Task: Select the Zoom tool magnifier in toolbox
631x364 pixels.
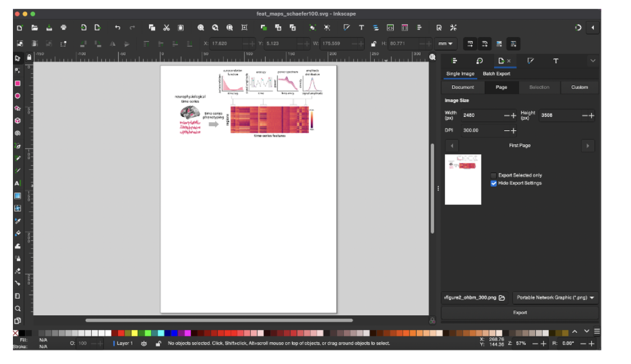Action: point(18,308)
